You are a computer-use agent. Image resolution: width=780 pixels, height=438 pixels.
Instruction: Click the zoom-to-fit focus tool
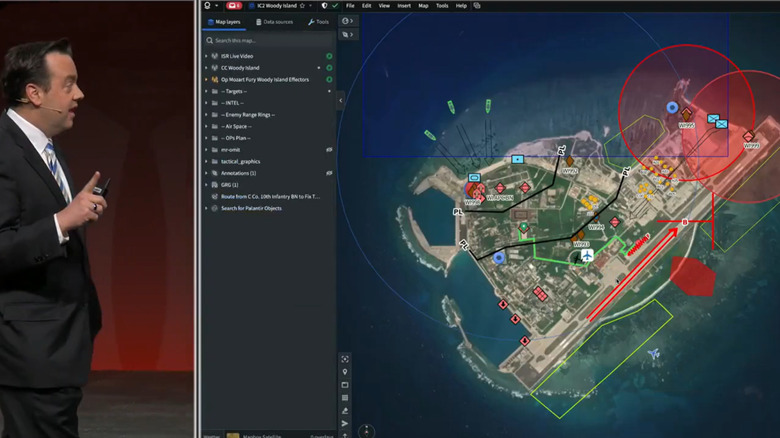pos(345,359)
